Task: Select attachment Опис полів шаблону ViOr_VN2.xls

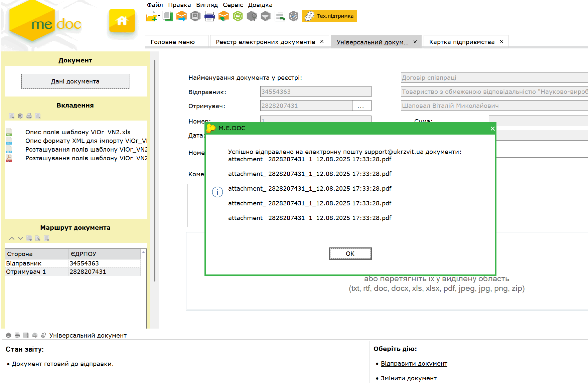Action: [78, 132]
